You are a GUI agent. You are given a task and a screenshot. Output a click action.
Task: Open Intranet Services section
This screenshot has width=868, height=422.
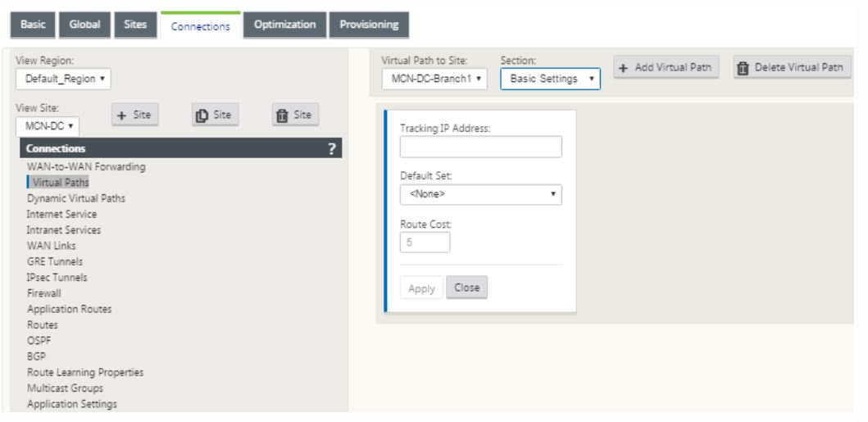[64, 229]
